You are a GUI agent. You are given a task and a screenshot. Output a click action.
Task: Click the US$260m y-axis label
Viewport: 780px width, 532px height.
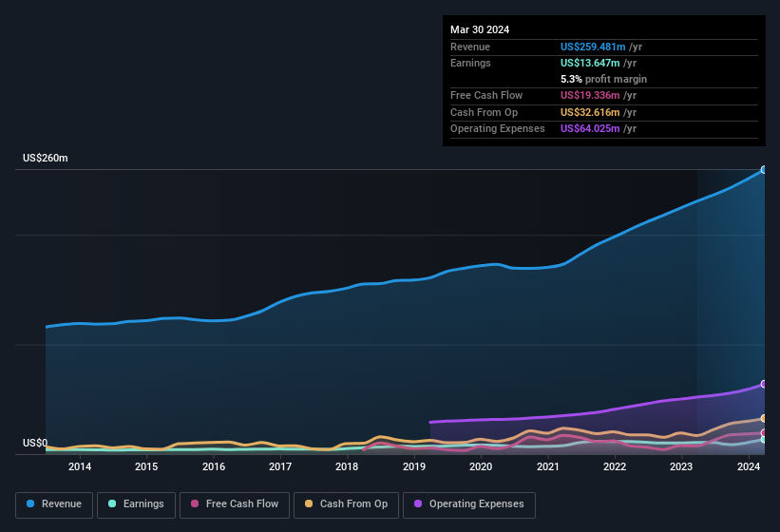click(x=46, y=158)
